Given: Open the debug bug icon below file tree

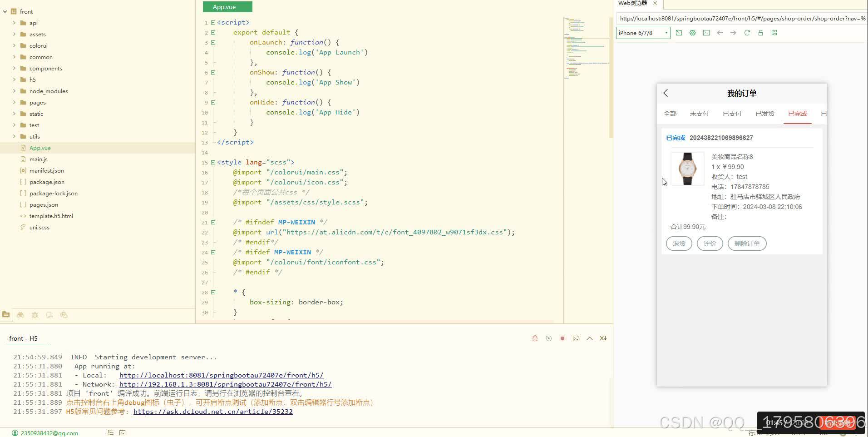Looking at the screenshot, I should coord(35,314).
